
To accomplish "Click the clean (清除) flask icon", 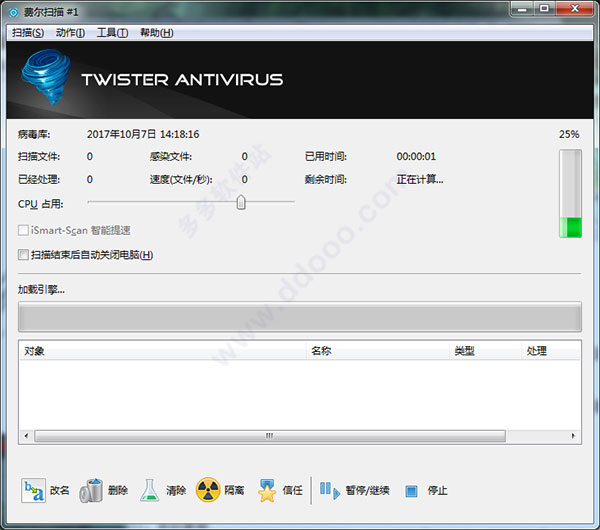I will 149,490.
